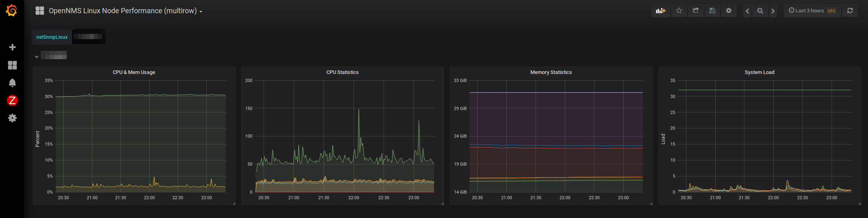Save the dashboard with disk icon
Screen dimensions: 868x218
[712, 11]
